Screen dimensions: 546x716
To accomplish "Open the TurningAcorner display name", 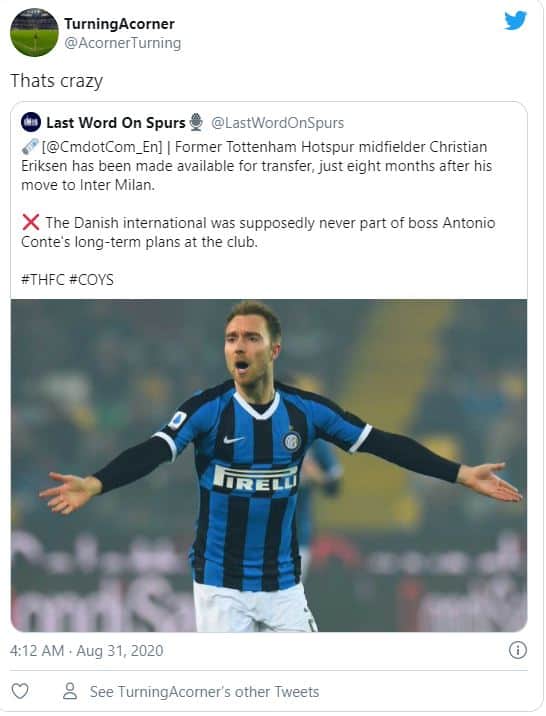I will [119, 24].
